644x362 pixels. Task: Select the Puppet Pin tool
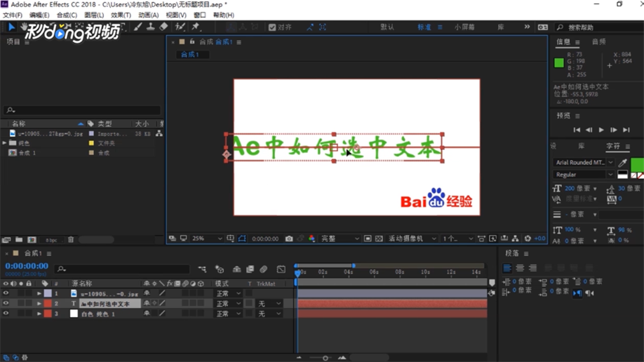(196, 27)
